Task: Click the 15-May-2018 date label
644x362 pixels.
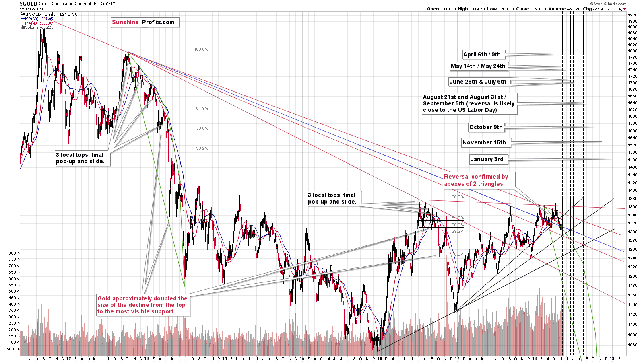Action: [x=32, y=9]
